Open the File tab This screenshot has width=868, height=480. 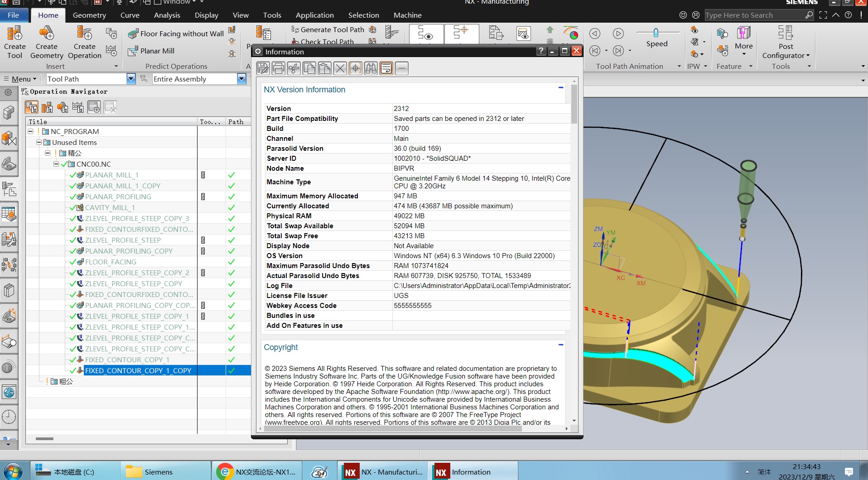click(14, 15)
